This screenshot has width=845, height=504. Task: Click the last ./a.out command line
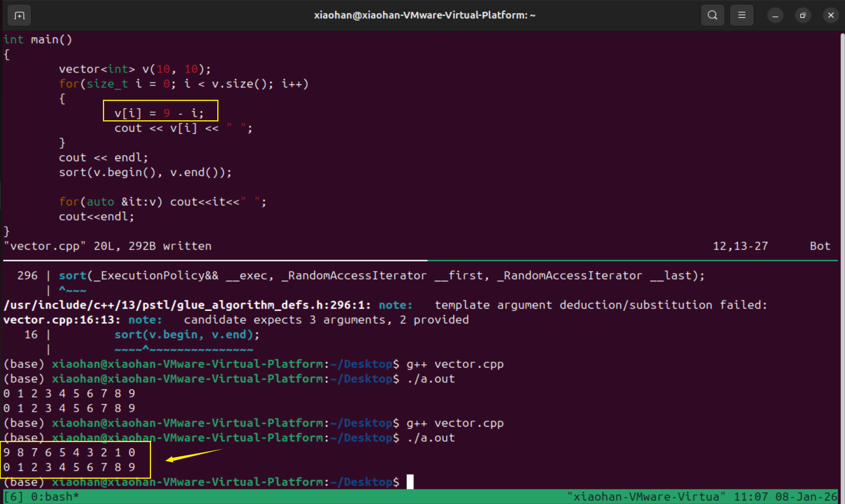431,438
